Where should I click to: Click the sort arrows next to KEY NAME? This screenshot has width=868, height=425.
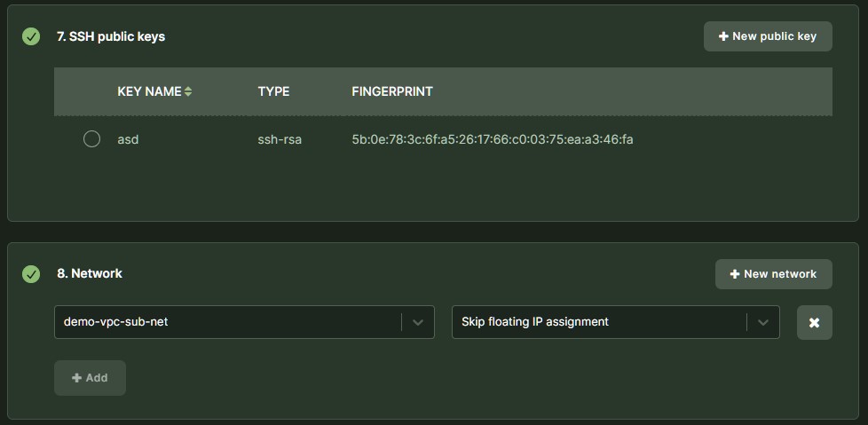point(188,91)
